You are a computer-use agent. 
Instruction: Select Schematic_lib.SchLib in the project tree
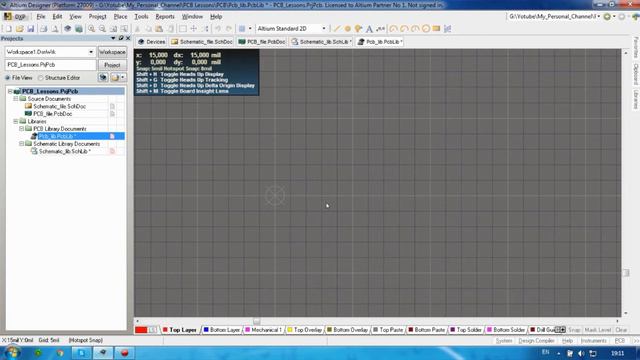point(64,151)
